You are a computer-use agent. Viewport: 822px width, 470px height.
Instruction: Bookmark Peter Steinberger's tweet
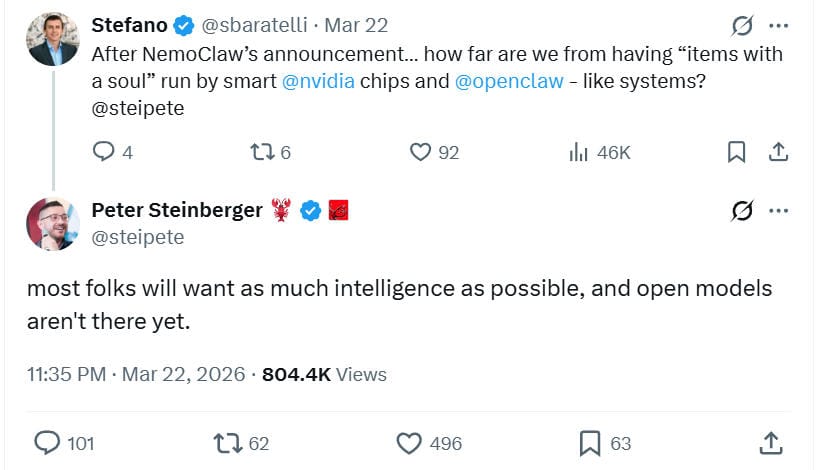click(x=590, y=442)
